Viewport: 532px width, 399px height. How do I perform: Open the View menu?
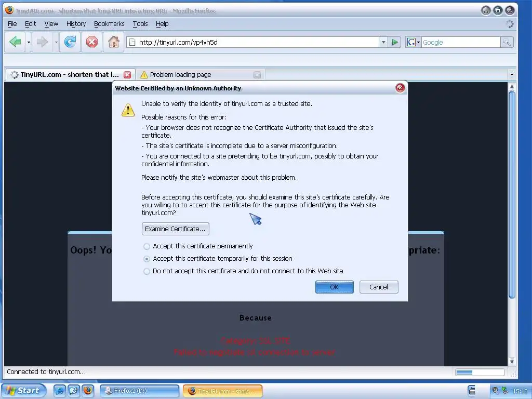tap(51, 24)
